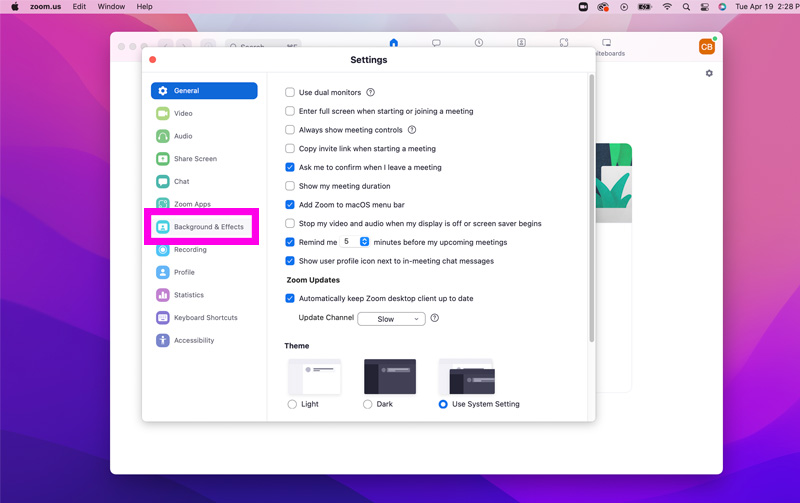This screenshot has height=503, width=800.
Task: Click gear settings icon in Zoom main window
Action: [x=709, y=73]
